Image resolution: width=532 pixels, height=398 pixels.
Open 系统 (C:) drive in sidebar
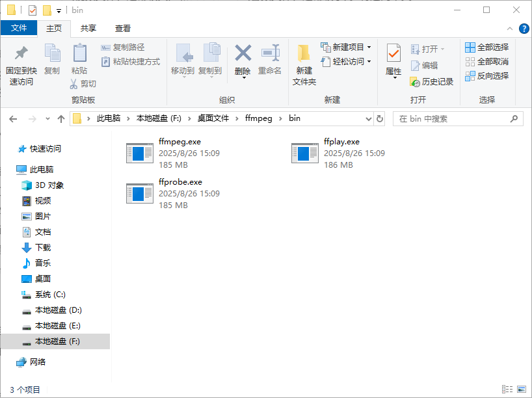(x=44, y=295)
